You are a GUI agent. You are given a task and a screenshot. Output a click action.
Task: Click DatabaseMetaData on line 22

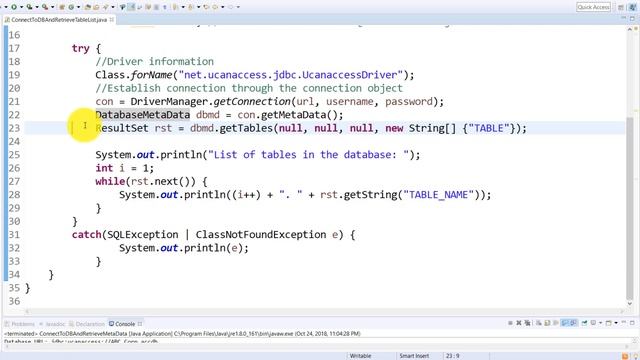(x=142, y=115)
